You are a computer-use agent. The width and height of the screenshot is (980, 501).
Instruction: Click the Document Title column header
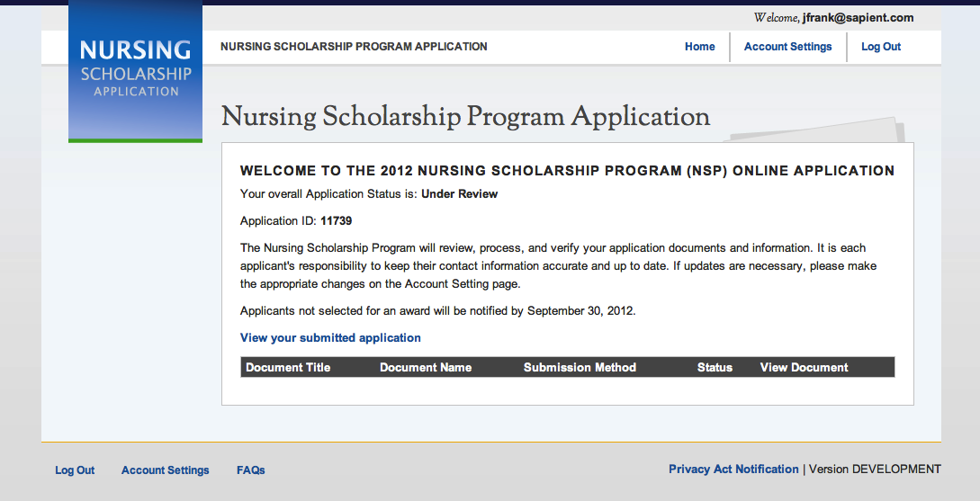(x=288, y=368)
